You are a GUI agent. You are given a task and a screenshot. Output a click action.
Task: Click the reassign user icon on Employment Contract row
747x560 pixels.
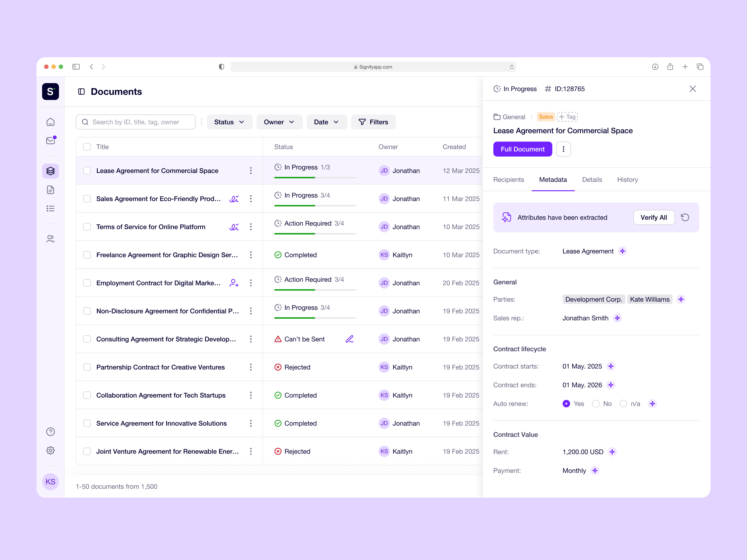point(234,283)
